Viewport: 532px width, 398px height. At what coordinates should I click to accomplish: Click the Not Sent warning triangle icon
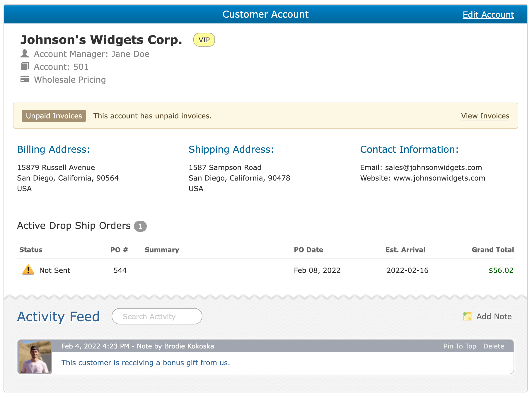tap(28, 270)
